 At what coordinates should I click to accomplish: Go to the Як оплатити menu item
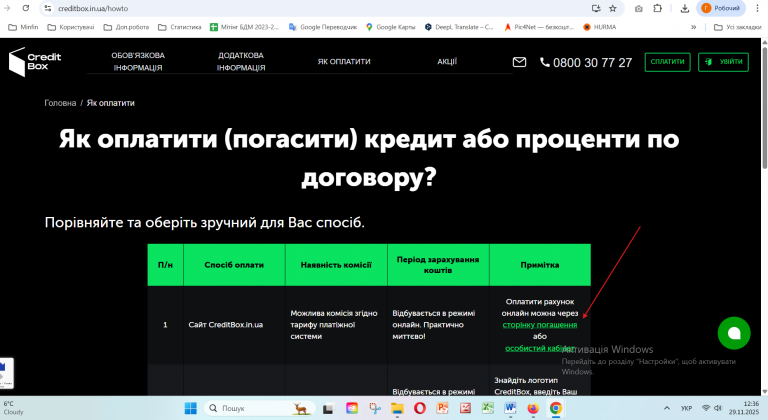coord(344,62)
